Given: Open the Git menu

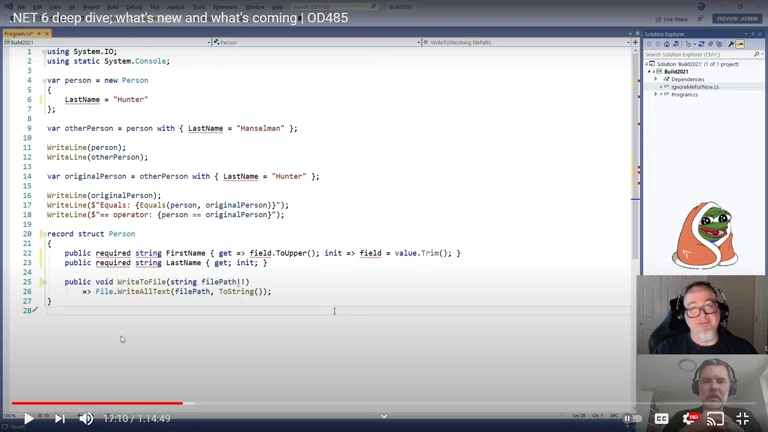Looking at the screenshot, I should click(72, 7).
